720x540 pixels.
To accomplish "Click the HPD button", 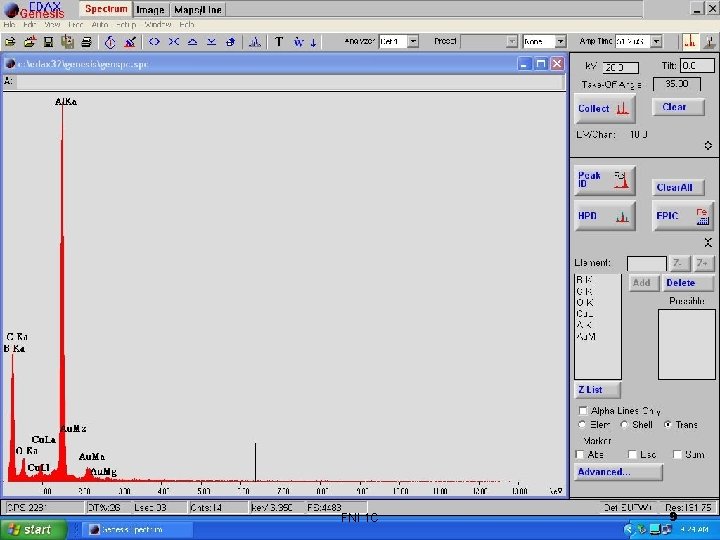I will [x=605, y=216].
